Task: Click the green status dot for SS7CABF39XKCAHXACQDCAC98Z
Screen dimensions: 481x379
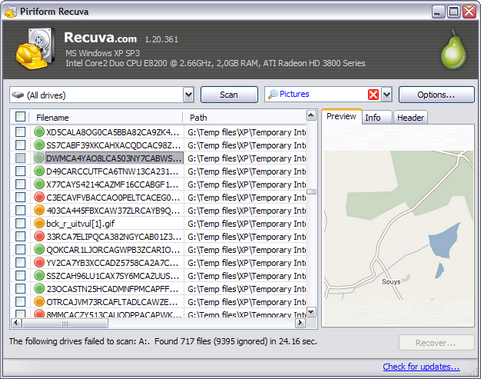Action: tap(39, 145)
